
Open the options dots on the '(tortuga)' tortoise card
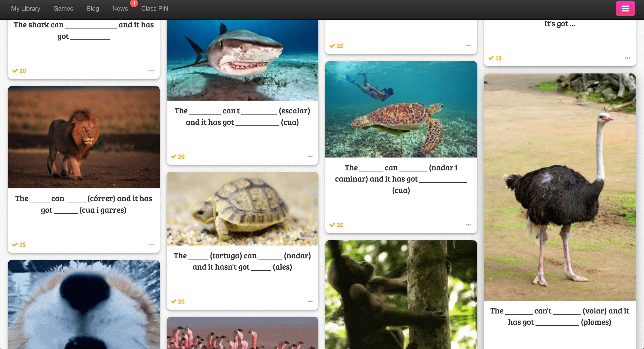click(310, 301)
